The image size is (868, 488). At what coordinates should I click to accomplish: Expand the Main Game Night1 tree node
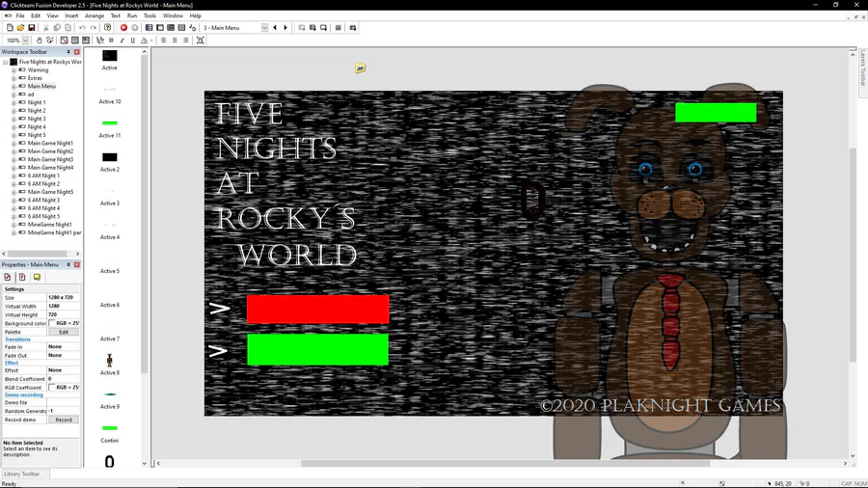(x=14, y=144)
